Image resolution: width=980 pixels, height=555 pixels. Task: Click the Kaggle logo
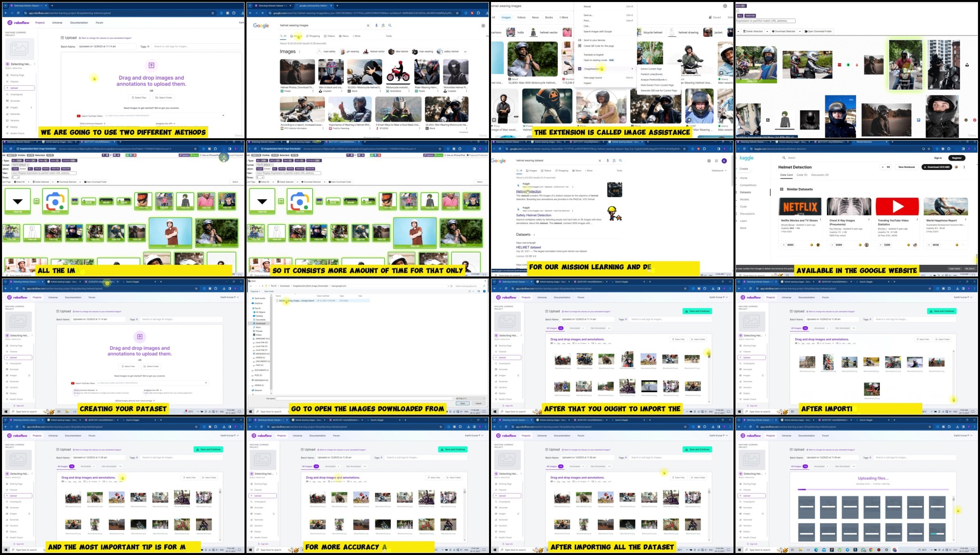point(746,158)
